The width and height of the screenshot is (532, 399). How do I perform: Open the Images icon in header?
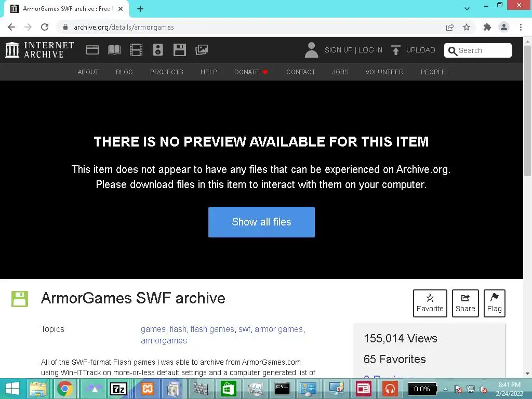coord(202,50)
